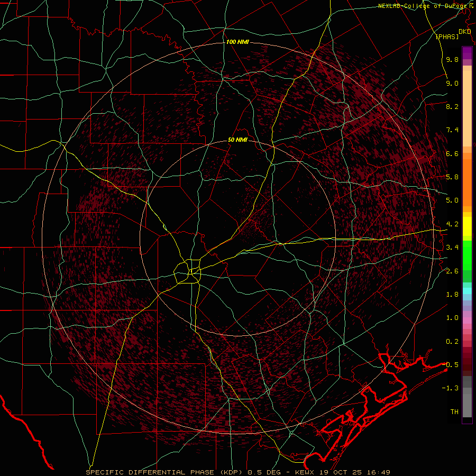Click the bright green segment of the color bar
This screenshot has width=476, height=476.
[467, 255]
